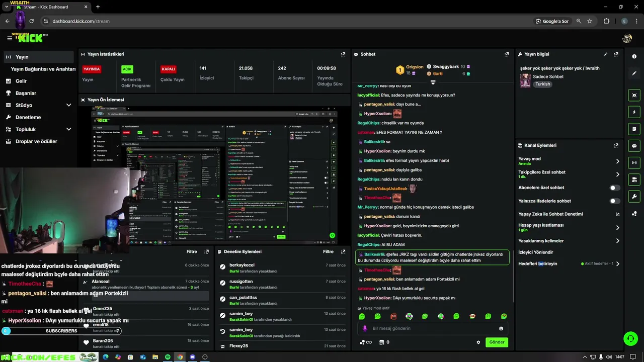This screenshot has width=644, height=362.
Task: Click the purple microphone icon in the message box
Action: click(x=365, y=328)
